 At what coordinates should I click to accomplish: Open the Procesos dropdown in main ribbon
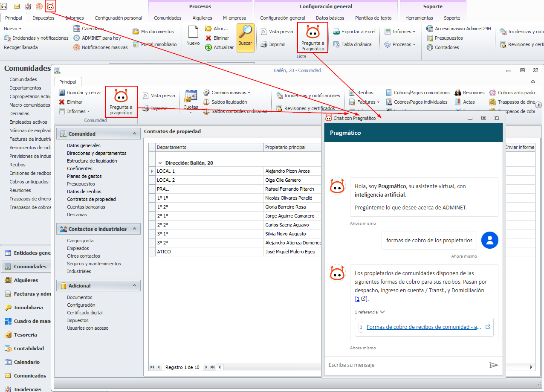click(x=400, y=44)
